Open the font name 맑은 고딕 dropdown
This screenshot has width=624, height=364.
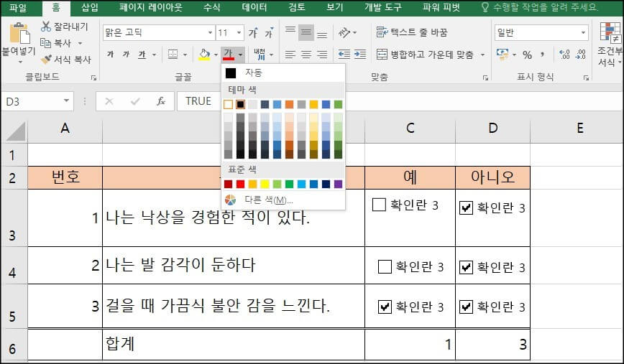click(x=210, y=32)
